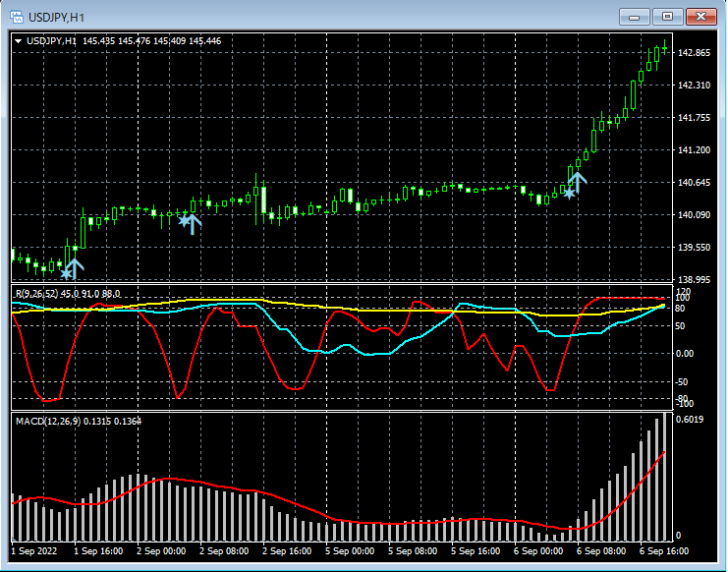
Task: Click the price level 138.995
Action: pos(695,279)
